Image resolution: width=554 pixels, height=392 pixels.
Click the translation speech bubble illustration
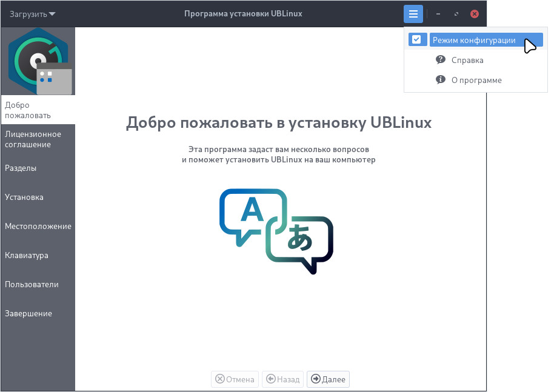pos(276,230)
